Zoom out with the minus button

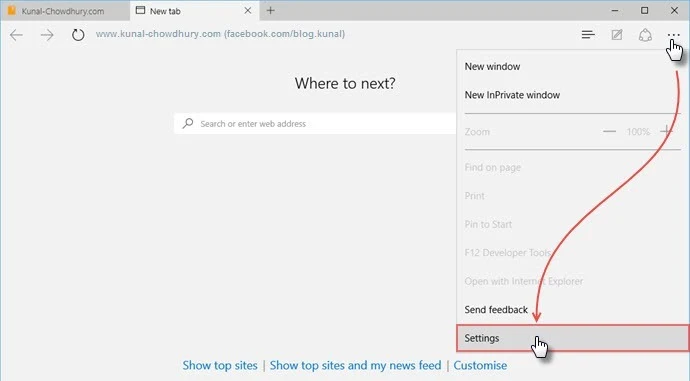tap(609, 132)
